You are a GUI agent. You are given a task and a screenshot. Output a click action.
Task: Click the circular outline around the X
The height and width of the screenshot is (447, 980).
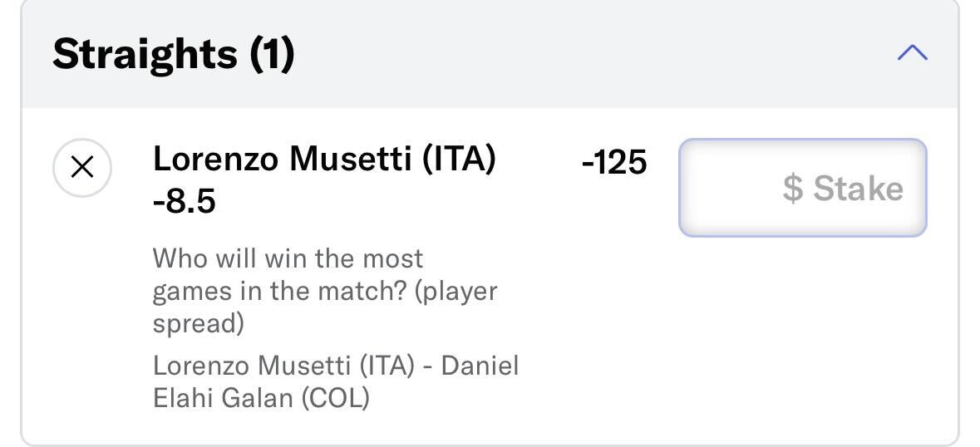click(82, 167)
